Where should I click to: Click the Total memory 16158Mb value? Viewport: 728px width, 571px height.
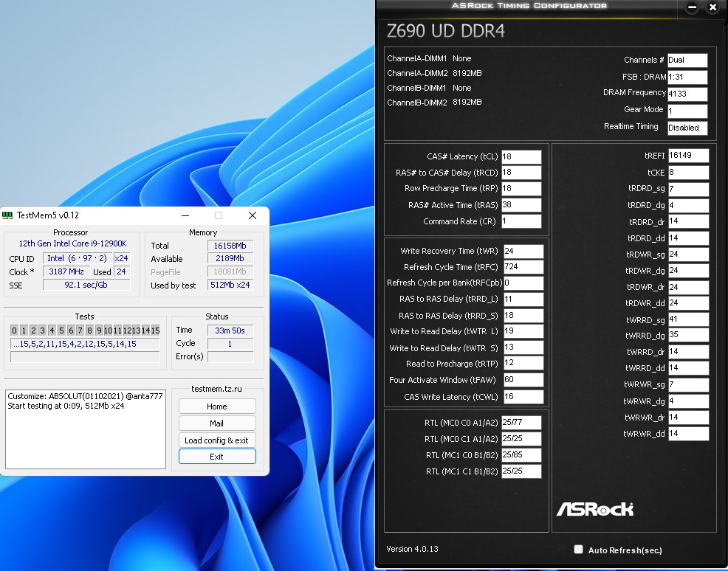[x=230, y=246]
